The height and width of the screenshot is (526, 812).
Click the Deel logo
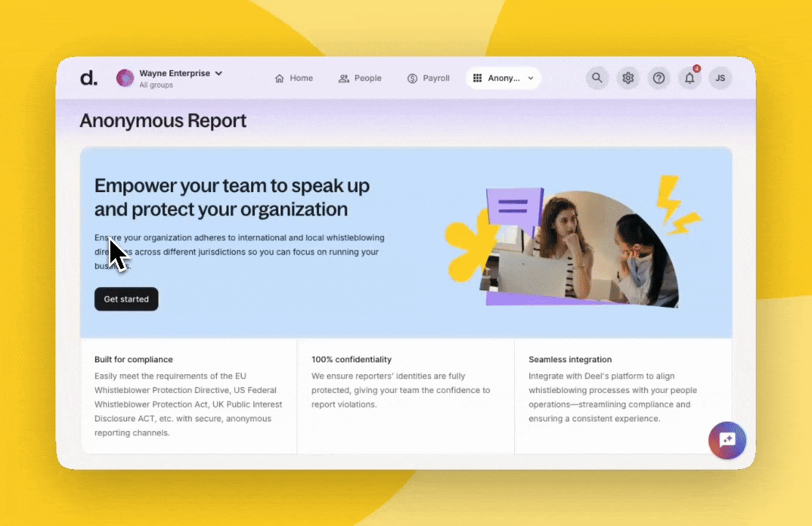pyautogui.click(x=88, y=78)
